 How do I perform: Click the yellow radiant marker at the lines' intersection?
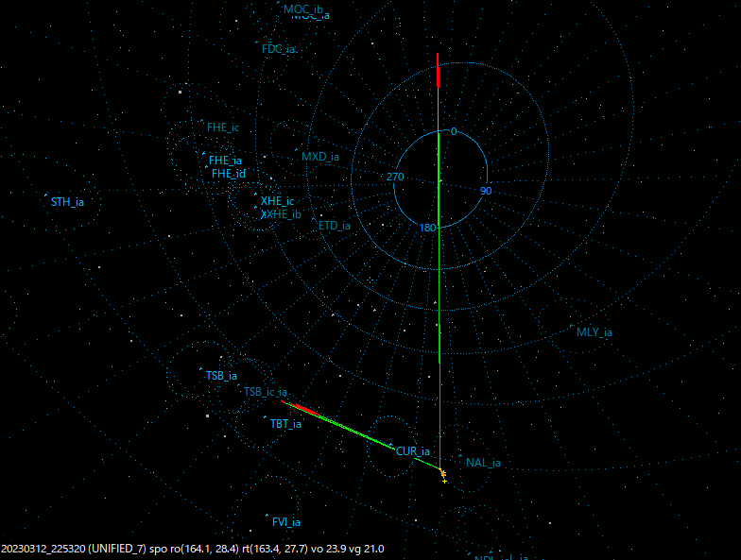coord(443,475)
